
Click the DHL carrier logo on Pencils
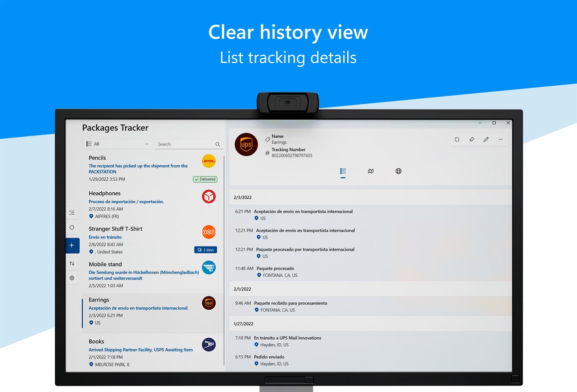(208, 161)
